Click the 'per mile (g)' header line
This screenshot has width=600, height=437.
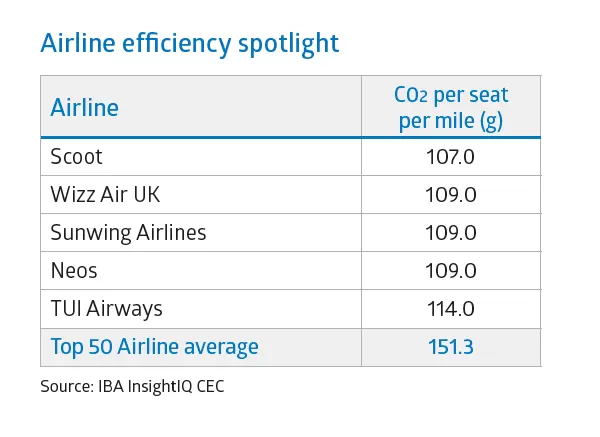click(x=450, y=121)
